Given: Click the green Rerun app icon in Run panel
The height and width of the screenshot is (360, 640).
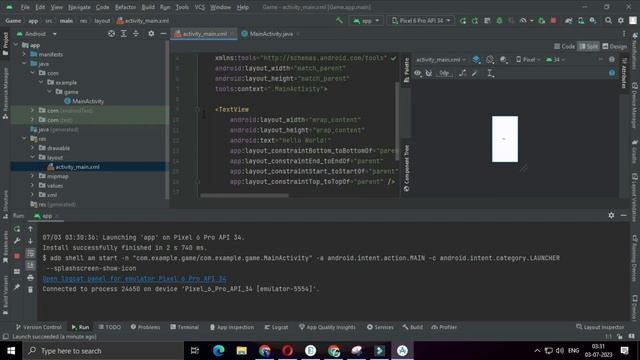Looking at the screenshot, I should (x=17, y=229).
